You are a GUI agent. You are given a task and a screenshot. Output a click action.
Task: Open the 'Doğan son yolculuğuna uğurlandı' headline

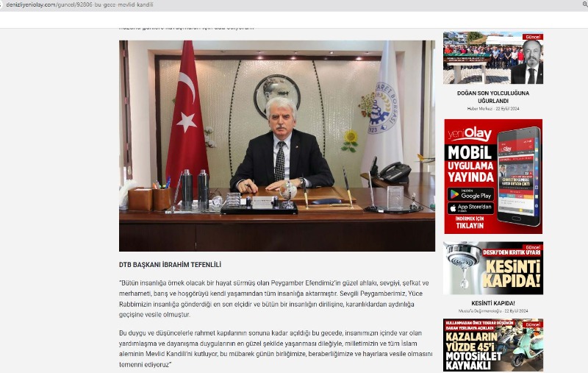(x=492, y=97)
